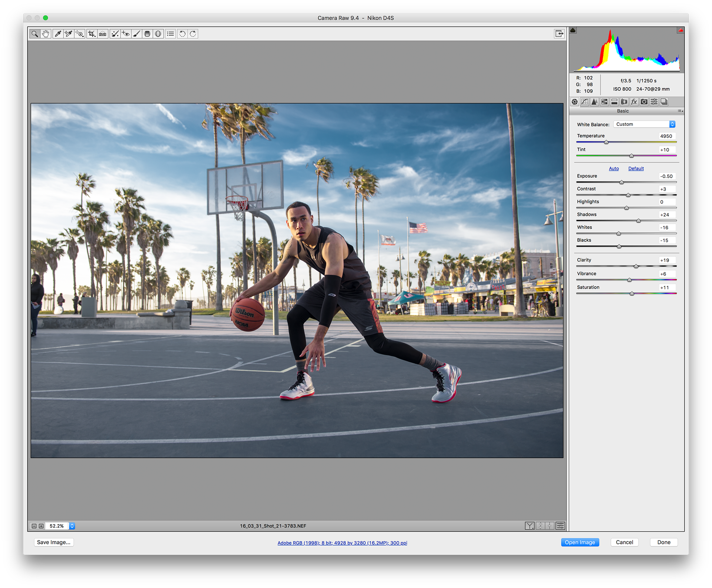Image resolution: width=712 pixels, height=588 pixels.
Task: Switch to the Tone Curve tab
Action: [x=584, y=102]
